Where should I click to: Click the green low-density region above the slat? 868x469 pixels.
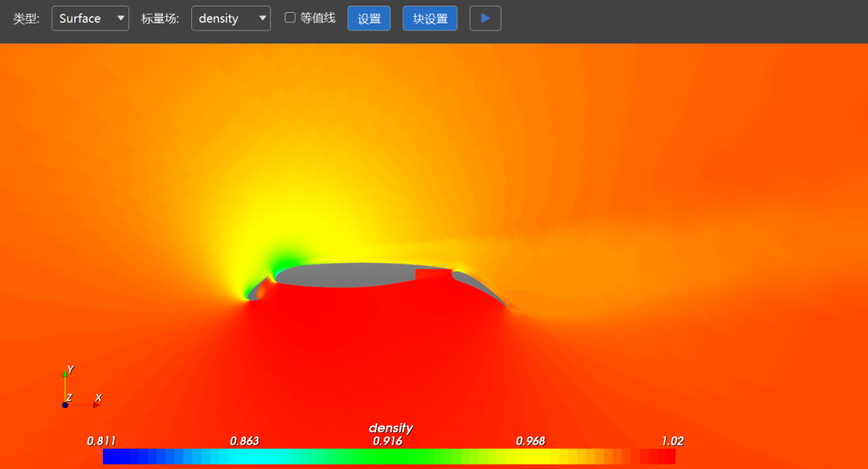click(285, 259)
